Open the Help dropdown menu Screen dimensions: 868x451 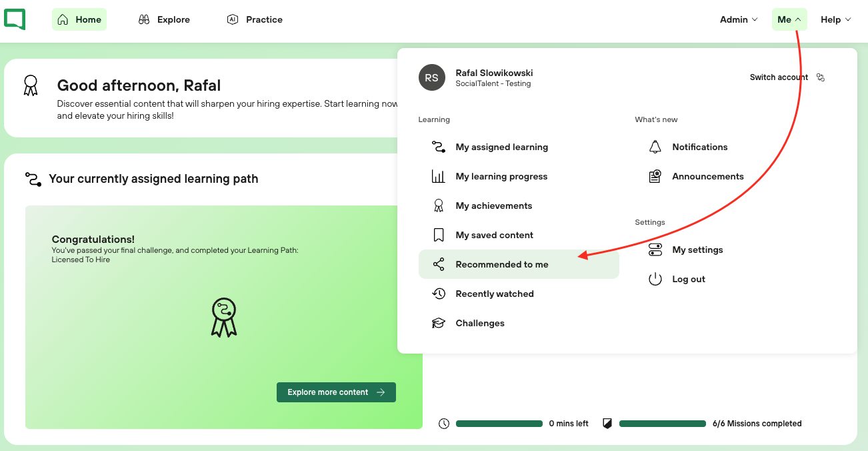coord(835,19)
